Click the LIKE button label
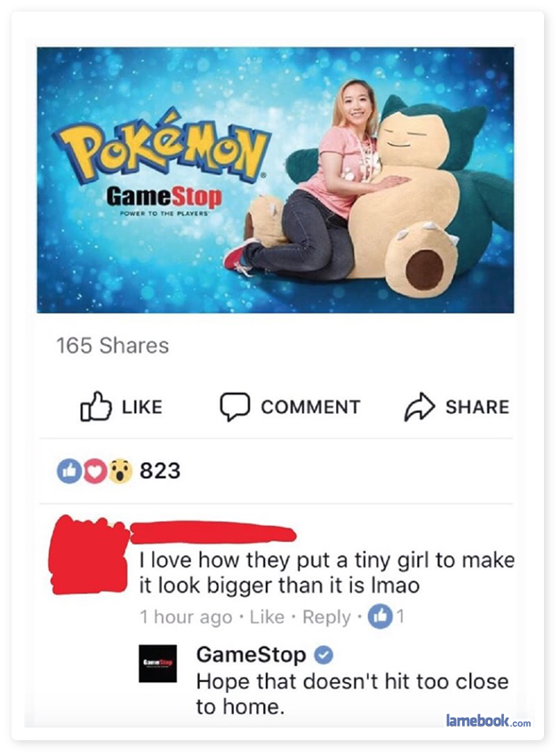This screenshot has width=560, height=756. pyautogui.click(x=142, y=407)
